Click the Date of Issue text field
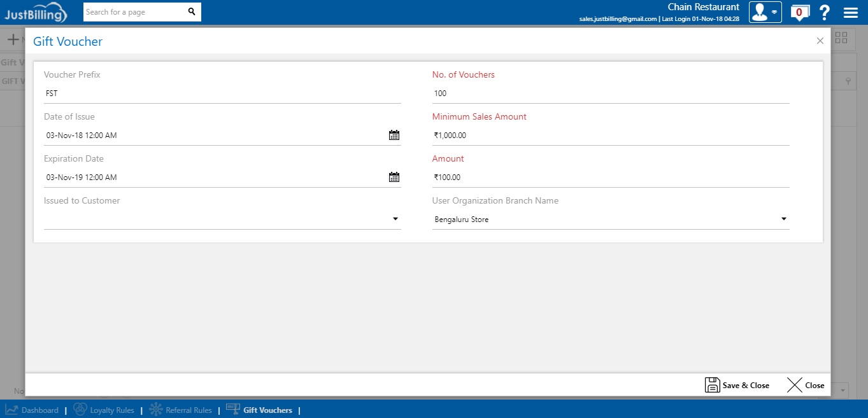The height and width of the screenshot is (418, 868). point(215,135)
